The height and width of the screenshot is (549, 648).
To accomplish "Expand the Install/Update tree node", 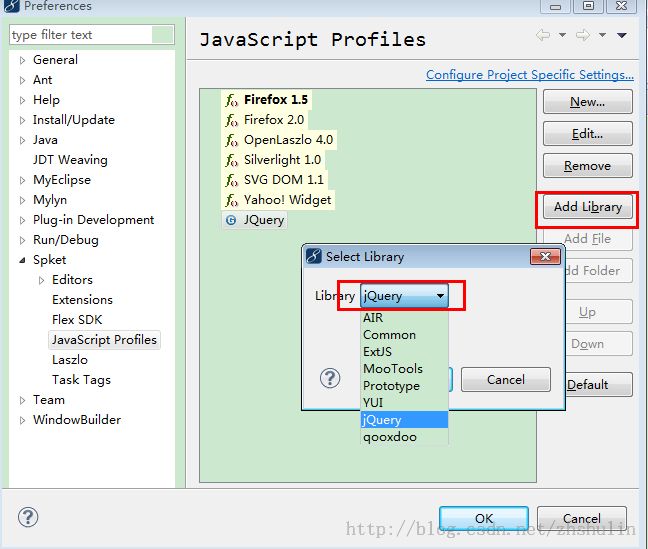I will click(x=22, y=120).
